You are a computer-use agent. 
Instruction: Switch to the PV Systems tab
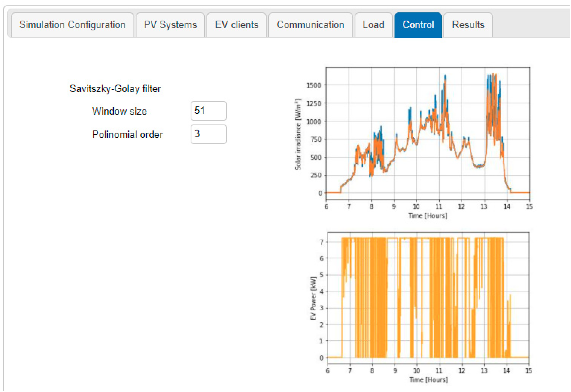(x=170, y=25)
